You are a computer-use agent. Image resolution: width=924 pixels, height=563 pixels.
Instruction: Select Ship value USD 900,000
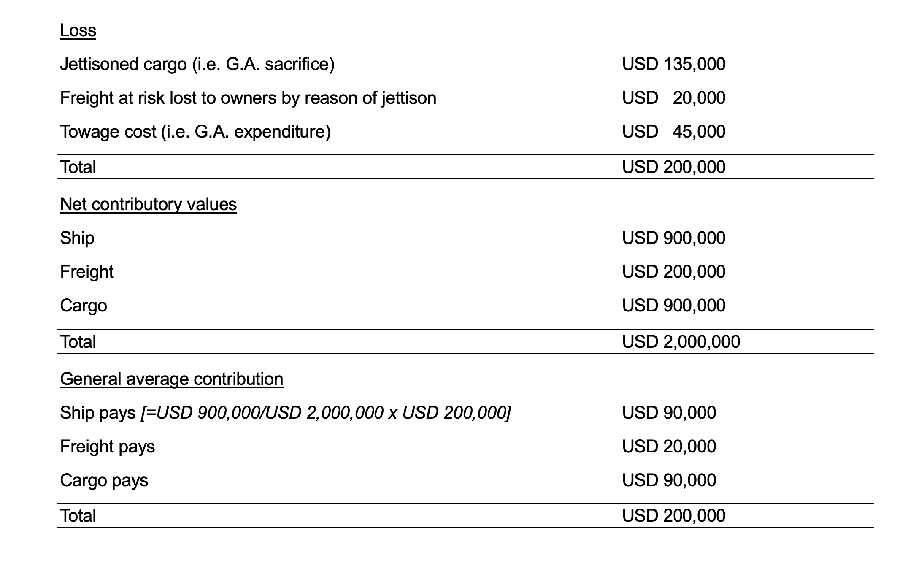(x=674, y=238)
